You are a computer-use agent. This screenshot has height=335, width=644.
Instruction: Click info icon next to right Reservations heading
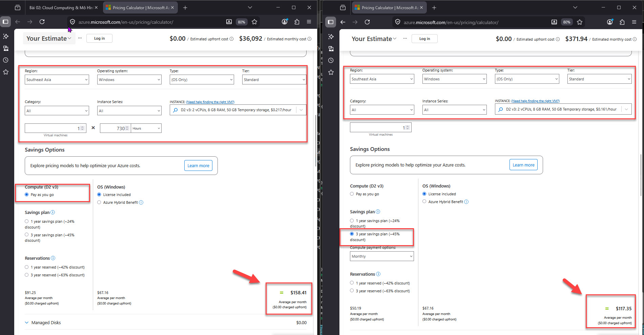(x=378, y=274)
